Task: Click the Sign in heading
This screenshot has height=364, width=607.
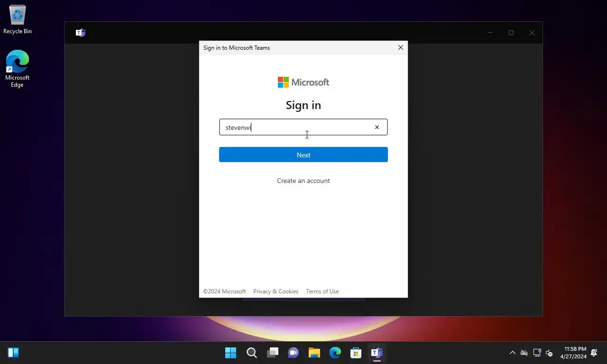Action: [303, 105]
